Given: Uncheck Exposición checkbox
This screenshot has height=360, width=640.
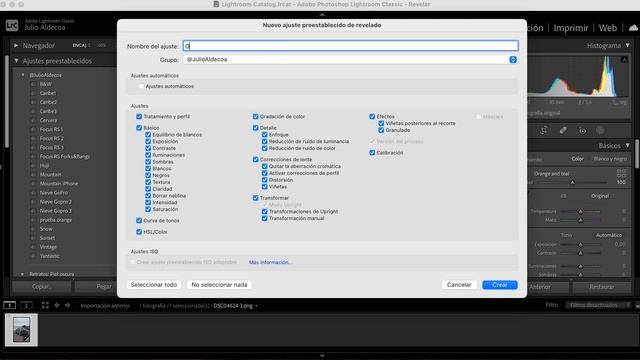Looking at the screenshot, I should pos(148,141).
